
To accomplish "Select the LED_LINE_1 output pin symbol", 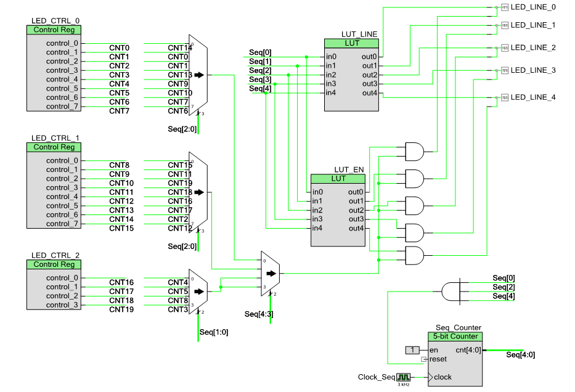I will [505, 25].
